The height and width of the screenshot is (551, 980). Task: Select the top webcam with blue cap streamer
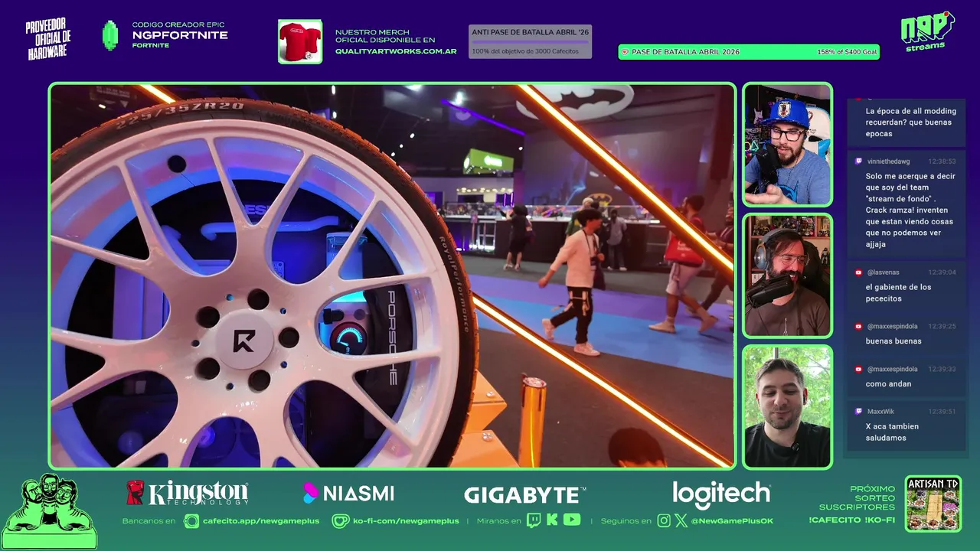coord(787,145)
